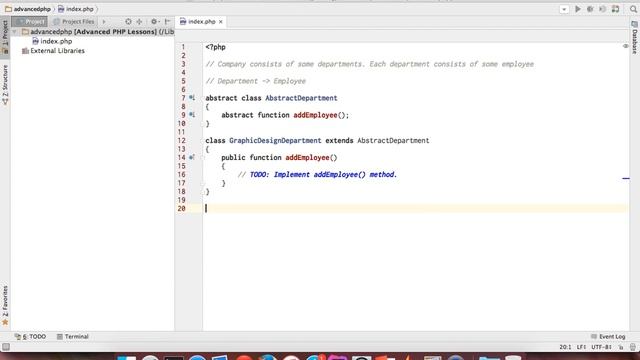This screenshot has height=360, width=640.
Task: Switch to the Project Files tab
Action: [x=74, y=22]
